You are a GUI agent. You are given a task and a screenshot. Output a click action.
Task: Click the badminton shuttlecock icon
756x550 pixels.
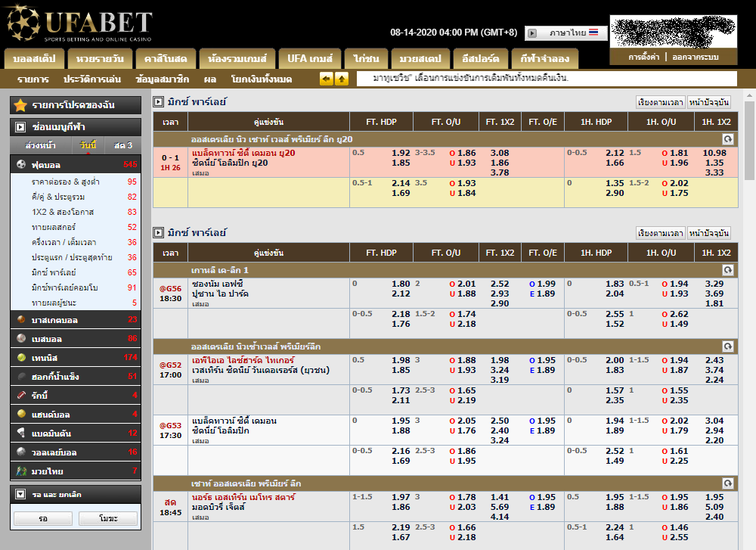coord(21,433)
